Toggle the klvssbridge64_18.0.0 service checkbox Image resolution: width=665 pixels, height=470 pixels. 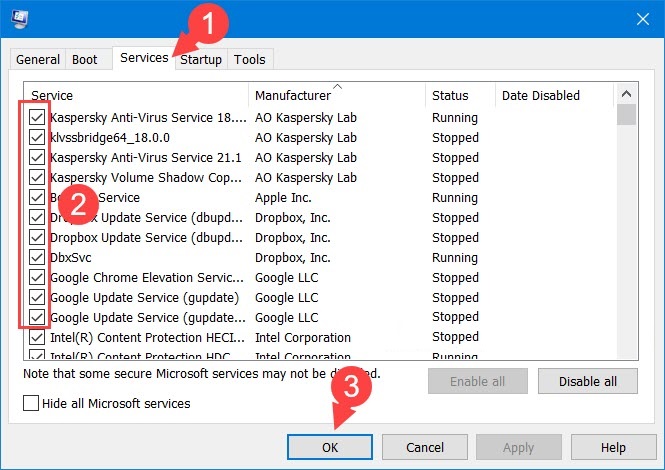coord(37,137)
